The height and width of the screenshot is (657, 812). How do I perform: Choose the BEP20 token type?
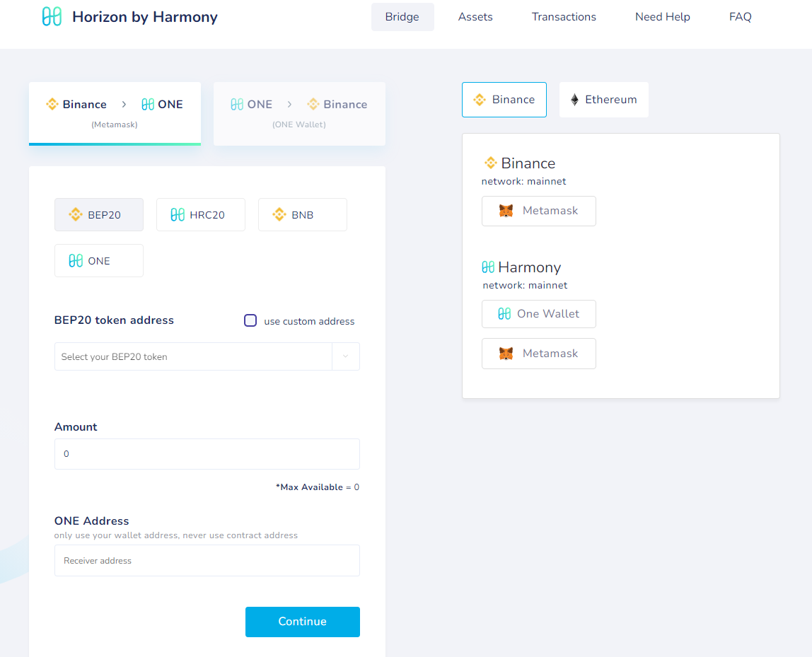99,214
